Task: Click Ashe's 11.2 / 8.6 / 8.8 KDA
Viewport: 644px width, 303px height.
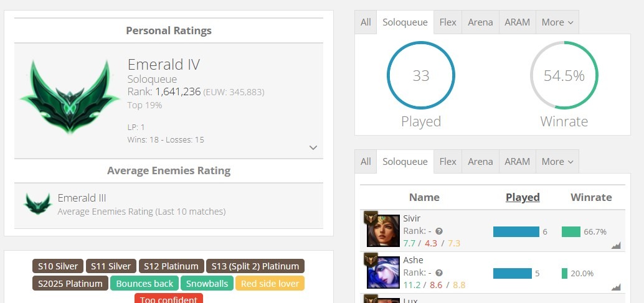Action: [434, 285]
